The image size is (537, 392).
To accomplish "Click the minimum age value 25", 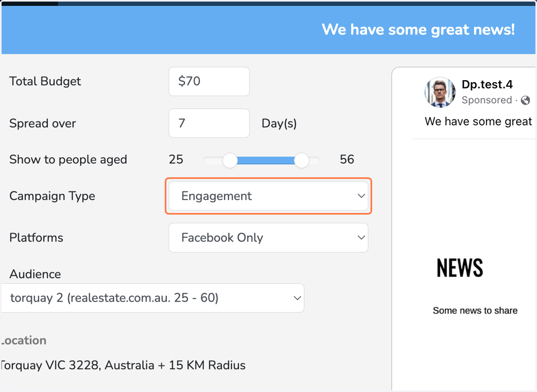I will (176, 159).
